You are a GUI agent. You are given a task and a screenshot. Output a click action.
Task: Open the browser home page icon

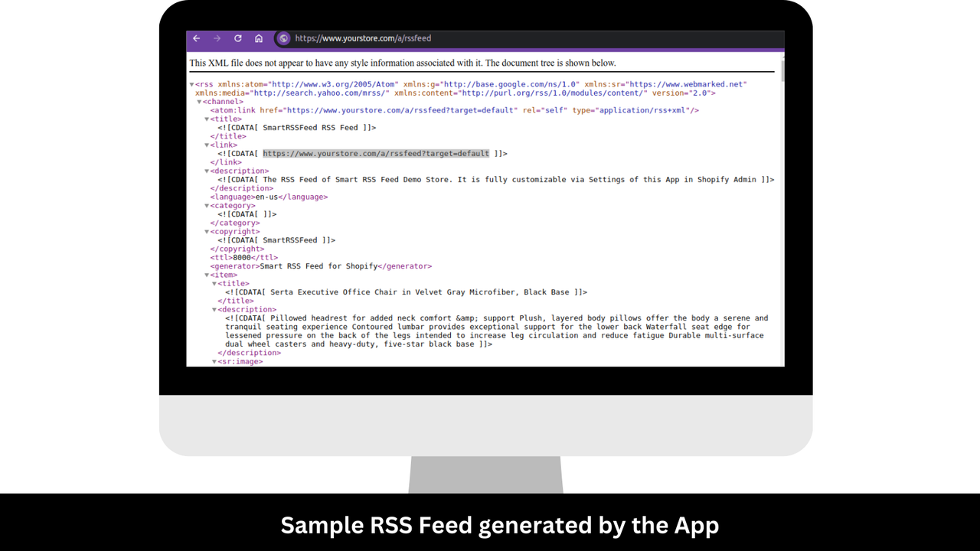(x=258, y=38)
